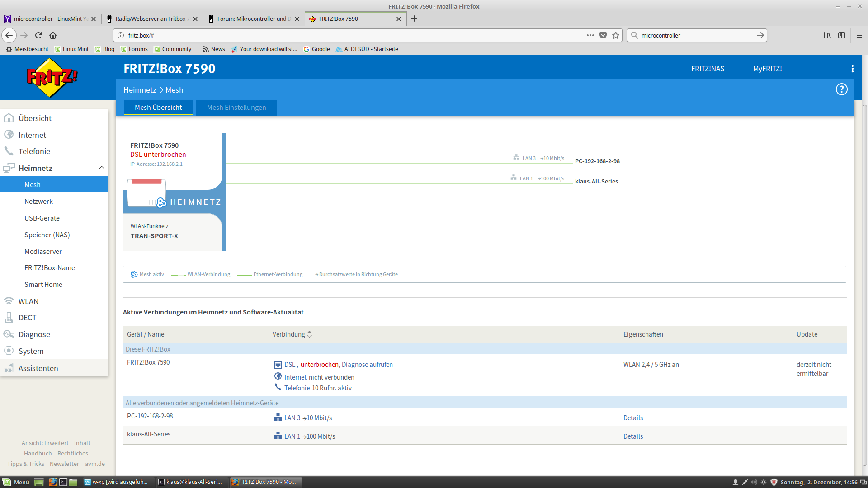Click the DSL connection icon in the table
Screen dimensions: 868x488
click(278, 365)
